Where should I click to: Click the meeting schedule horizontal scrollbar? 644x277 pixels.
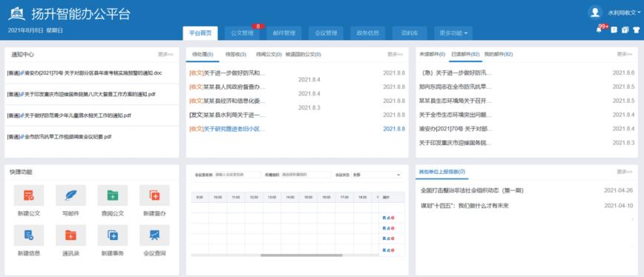tap(301, 256)
